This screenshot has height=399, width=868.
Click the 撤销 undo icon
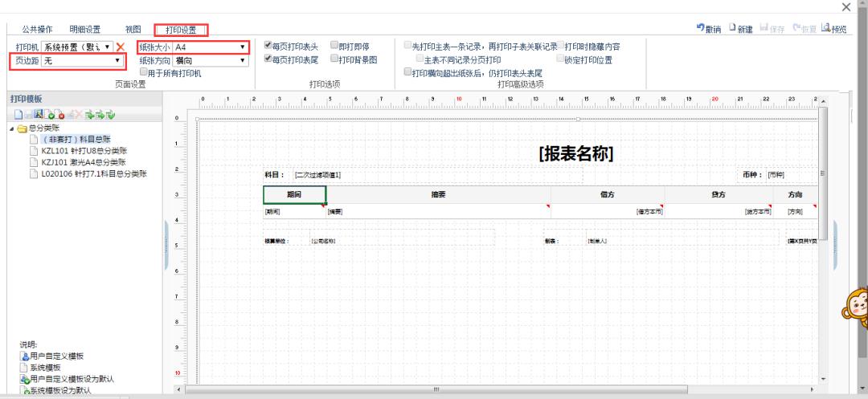coord(700,27)
